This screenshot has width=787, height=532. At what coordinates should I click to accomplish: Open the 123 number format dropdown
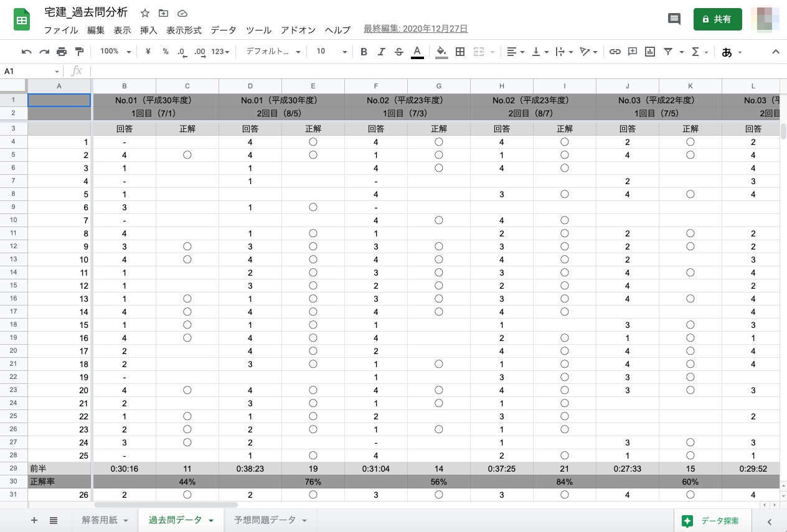pyautogui.click(x=220, y=52)
